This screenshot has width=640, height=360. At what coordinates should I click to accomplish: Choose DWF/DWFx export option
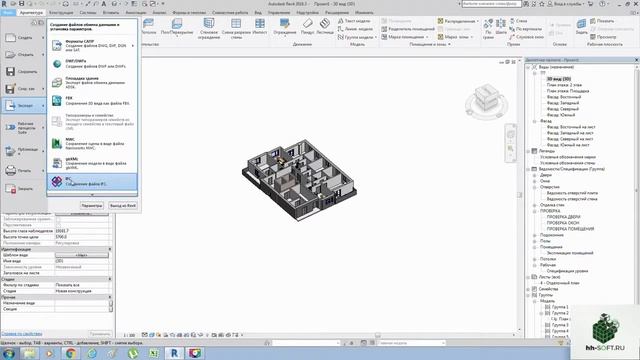tap(92, 63)
